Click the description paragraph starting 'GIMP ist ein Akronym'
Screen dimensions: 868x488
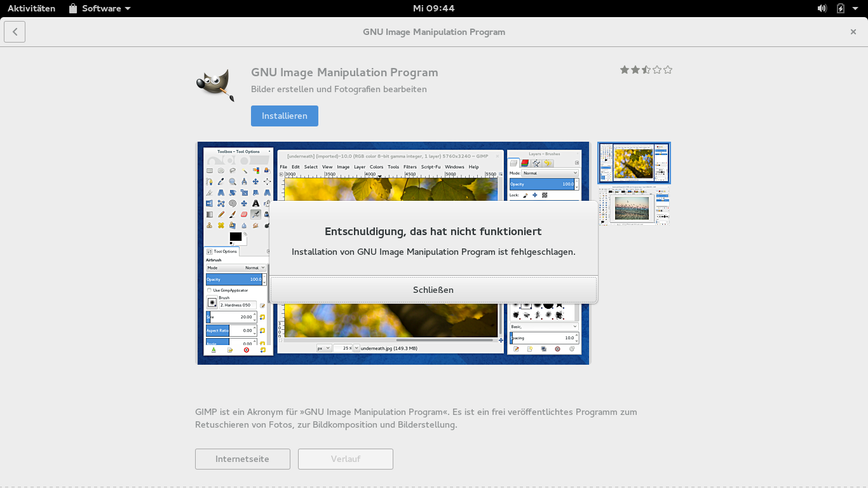(416, 418)
